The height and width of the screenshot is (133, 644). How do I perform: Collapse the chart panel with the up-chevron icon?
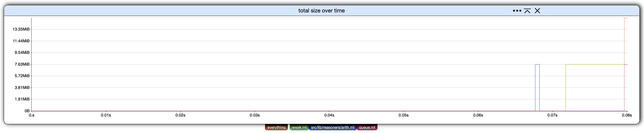tap(527, 11)
